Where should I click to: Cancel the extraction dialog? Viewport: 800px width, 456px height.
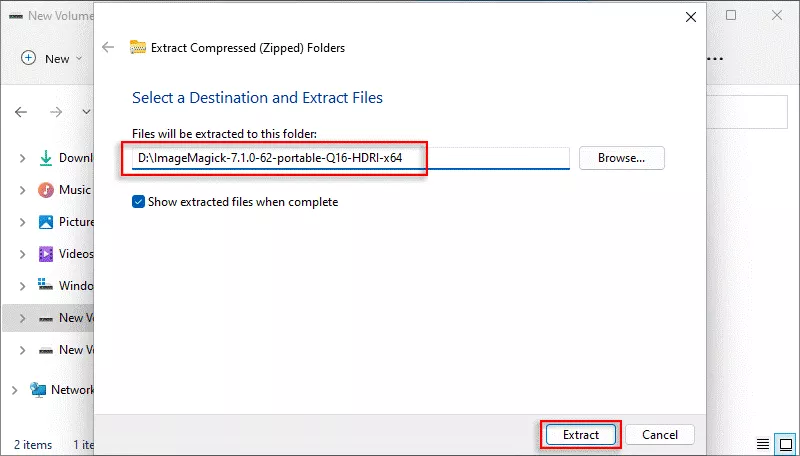[x=660, y=435]
